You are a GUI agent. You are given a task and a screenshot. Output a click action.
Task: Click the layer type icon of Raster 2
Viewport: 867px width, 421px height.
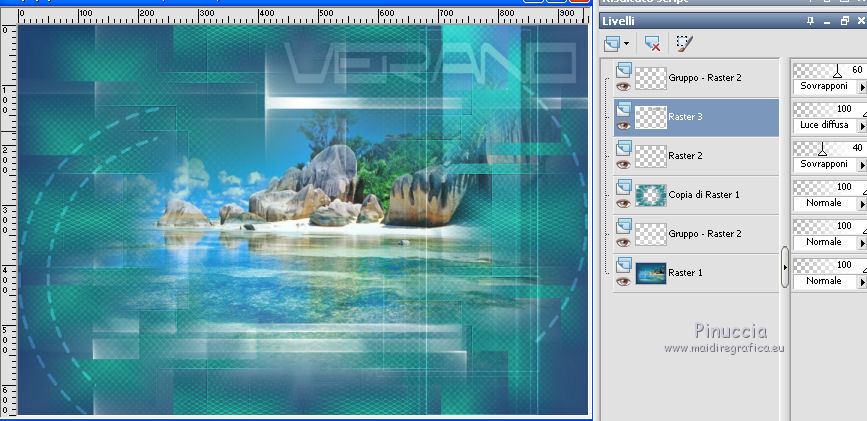(x=624, y=147)
